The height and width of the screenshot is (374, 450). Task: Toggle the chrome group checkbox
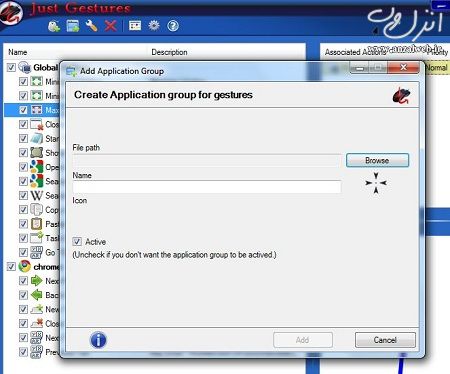click(11, 266)
